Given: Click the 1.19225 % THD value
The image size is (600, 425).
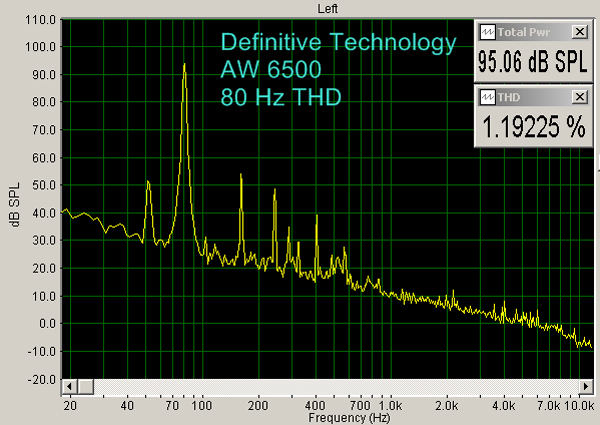Looking at the screenshot, I should (x=534, y=127).
